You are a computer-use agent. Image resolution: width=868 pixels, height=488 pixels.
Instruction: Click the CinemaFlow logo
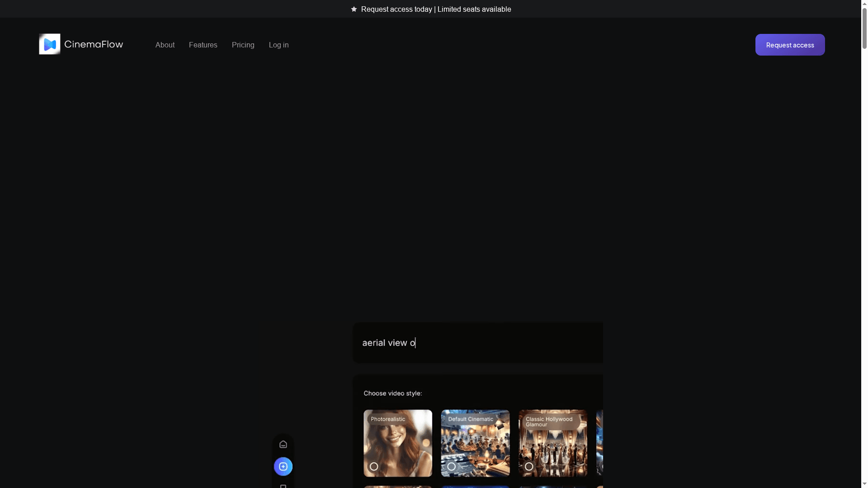[80, 44]
